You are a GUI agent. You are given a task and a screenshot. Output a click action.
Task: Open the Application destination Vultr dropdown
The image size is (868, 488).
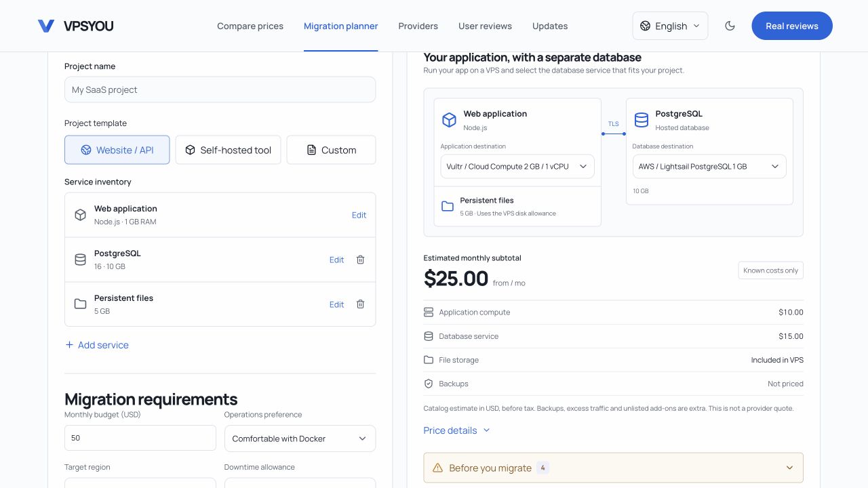[x=517, y=166]
